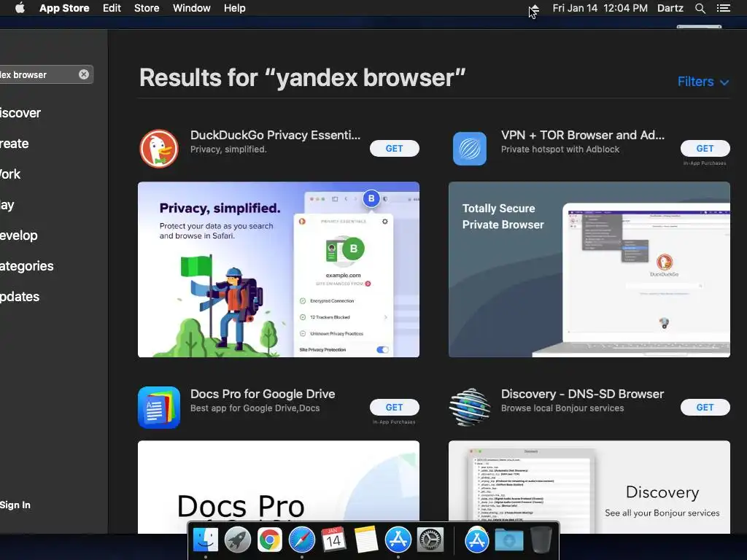
Task: Open Calendar showing 14 in Dock
Action: tap(333, 540)
